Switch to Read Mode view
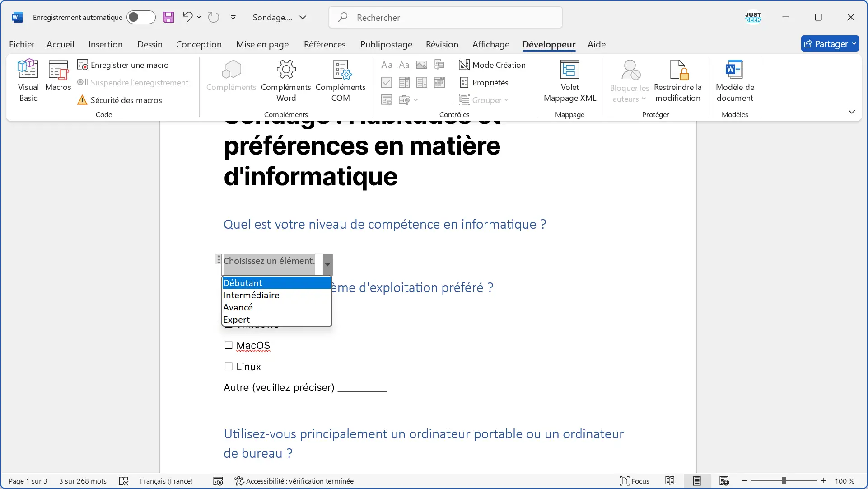Screen dimensions: 868x489 pyautogui.click(x=670, y=481)
